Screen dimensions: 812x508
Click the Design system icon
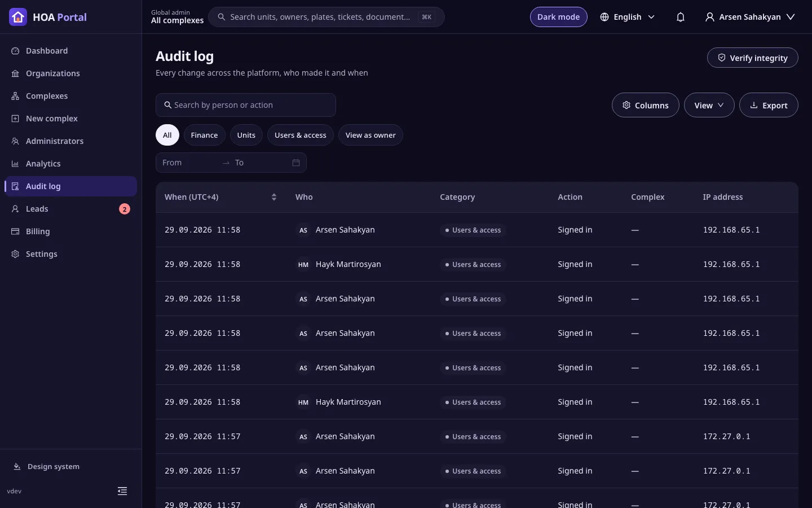(x=17, y=467)
